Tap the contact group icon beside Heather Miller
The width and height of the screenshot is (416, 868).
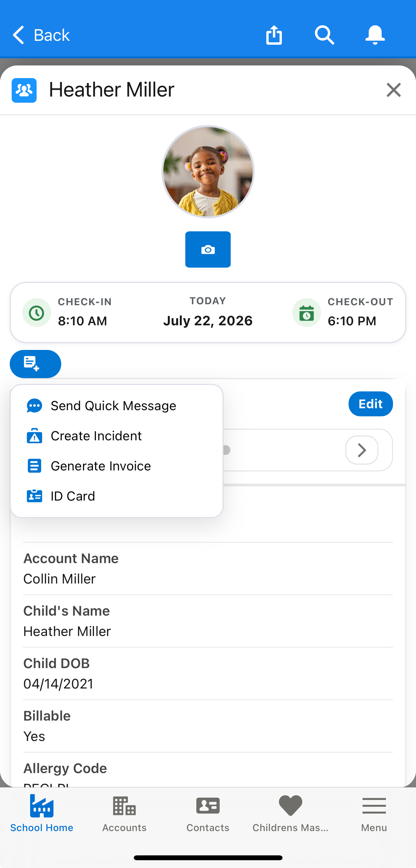click(24, 90)
